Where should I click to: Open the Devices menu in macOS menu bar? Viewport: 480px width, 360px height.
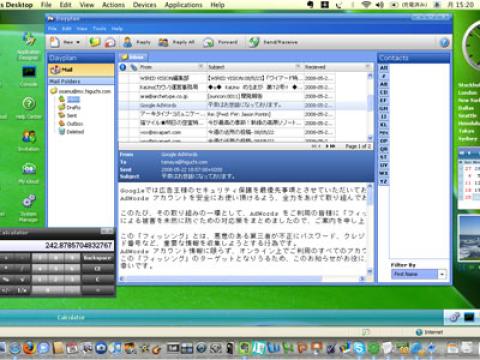pyautogui.click(x=144, y=5)
